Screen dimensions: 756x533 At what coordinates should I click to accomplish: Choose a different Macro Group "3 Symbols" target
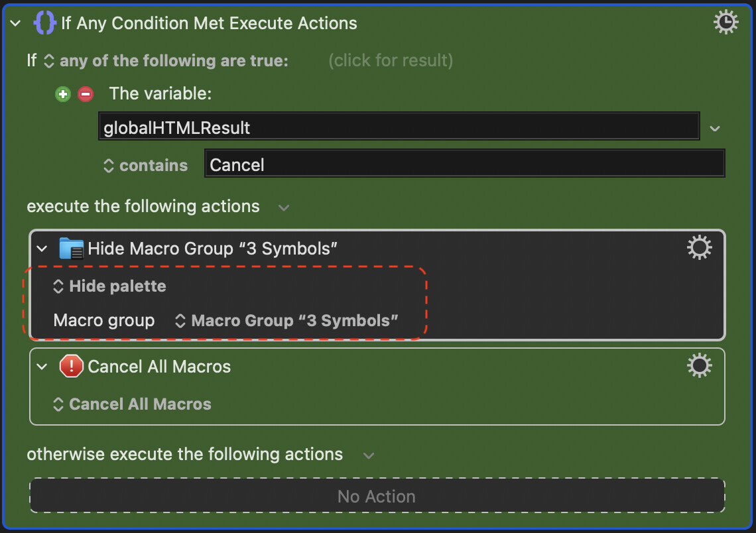(286, 320)
